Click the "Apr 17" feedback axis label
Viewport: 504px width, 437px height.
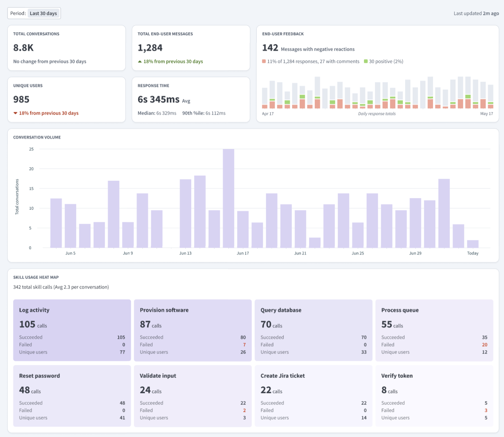click(x=268, y=114)
